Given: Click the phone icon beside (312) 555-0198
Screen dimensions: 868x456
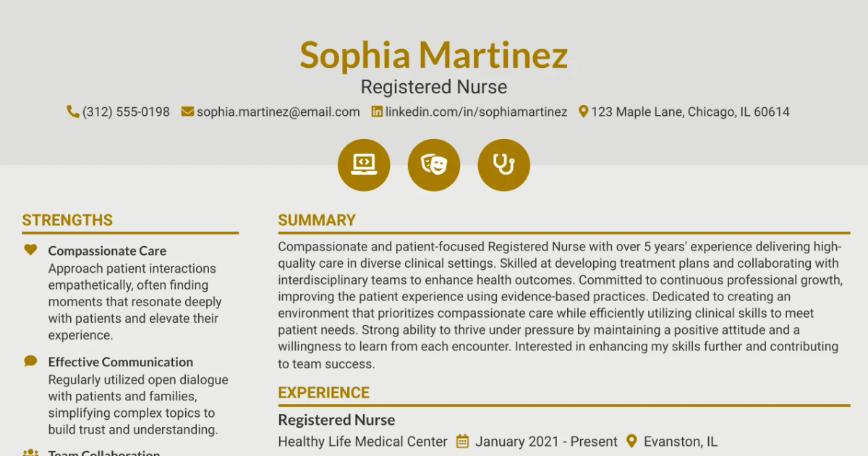Looking at the screenshot, I should tap(73, 111).
